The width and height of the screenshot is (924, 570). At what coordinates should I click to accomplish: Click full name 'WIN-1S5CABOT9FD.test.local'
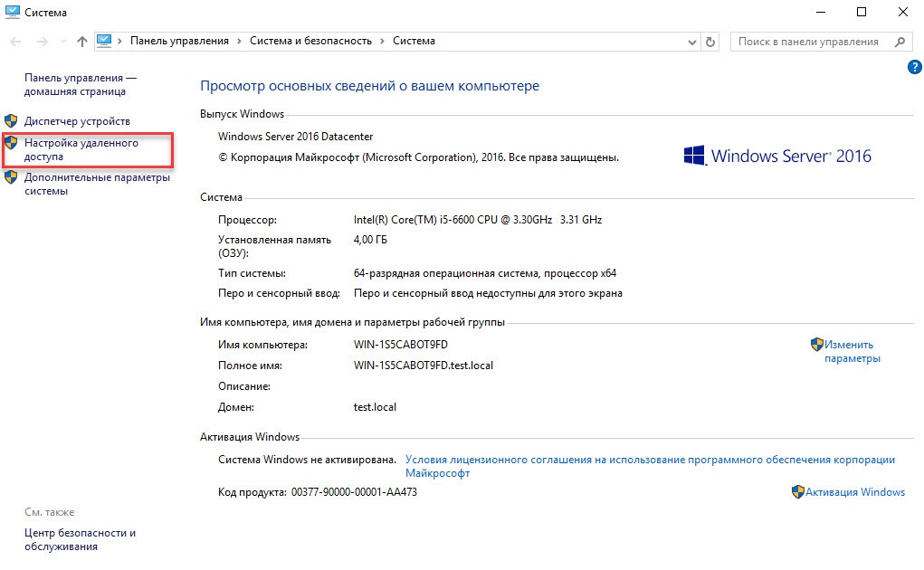point(424,366)
